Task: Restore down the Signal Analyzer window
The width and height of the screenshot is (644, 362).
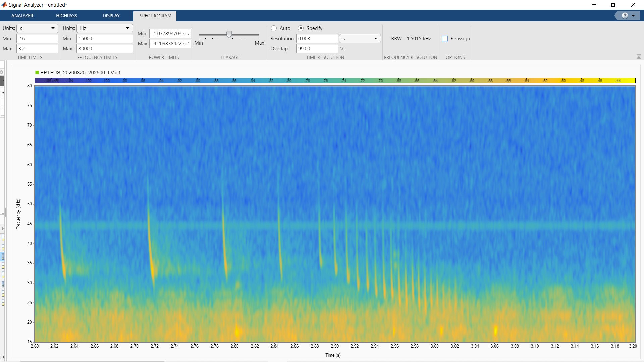Action: 613,5
